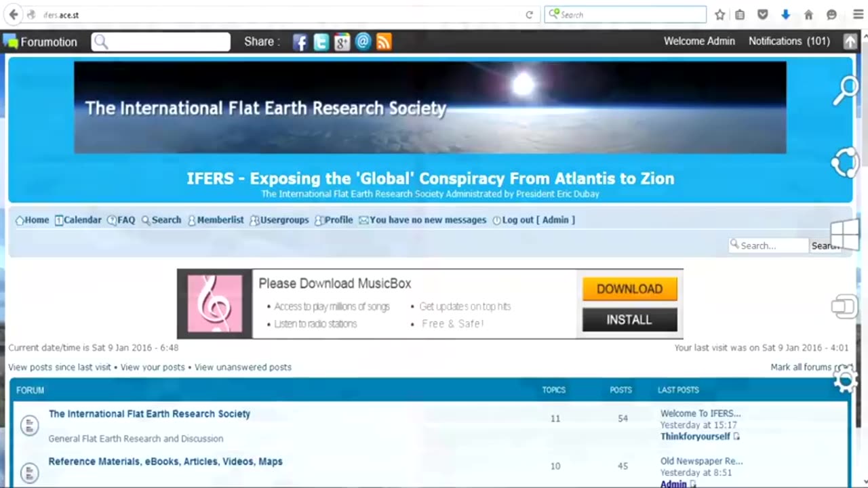Click Welcome Admin in toolbar

699,41
